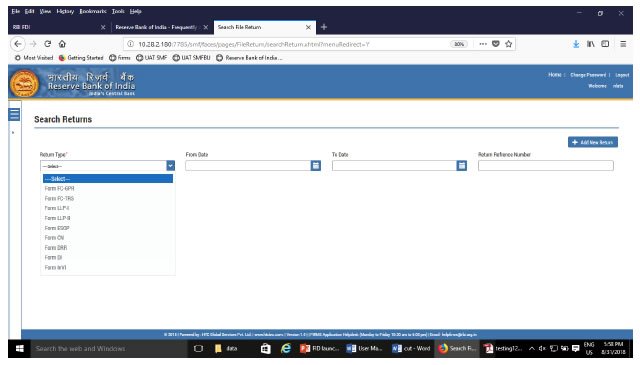
Task: Open Most Visited bookmarks folder
Action: pos(34,58)
